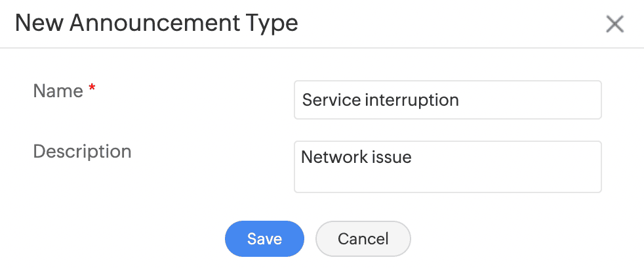Click the Name field label
The width and height of the screenshot is (644, 268).
58,91
